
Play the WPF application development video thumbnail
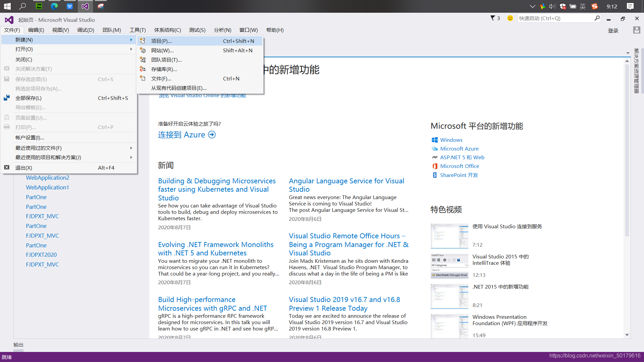click(x=449, y=326)
